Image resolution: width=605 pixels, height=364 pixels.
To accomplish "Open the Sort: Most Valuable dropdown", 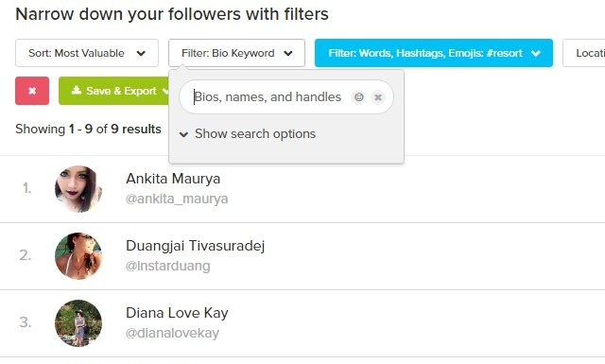I will point(87,53).
